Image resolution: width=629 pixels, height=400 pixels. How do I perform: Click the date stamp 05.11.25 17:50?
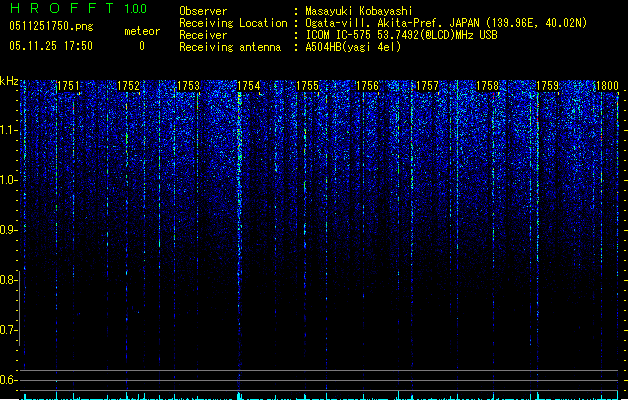(x=51, y=46)
